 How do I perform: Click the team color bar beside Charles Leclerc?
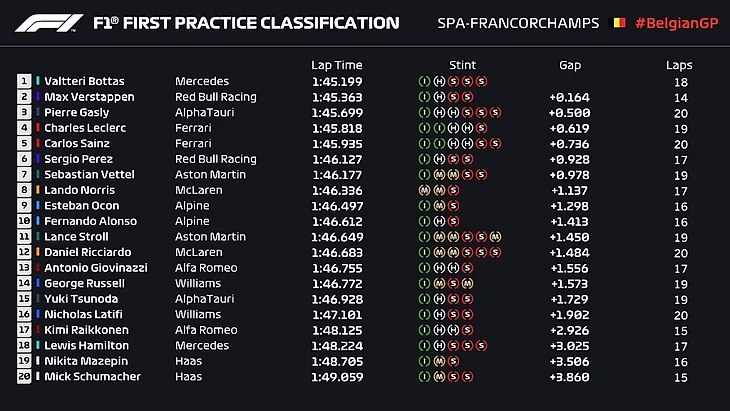point(38,128)
